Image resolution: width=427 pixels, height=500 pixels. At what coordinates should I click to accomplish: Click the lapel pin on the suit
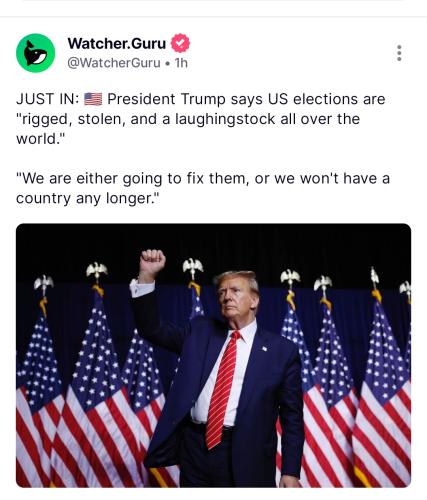(x=265, y=349)
